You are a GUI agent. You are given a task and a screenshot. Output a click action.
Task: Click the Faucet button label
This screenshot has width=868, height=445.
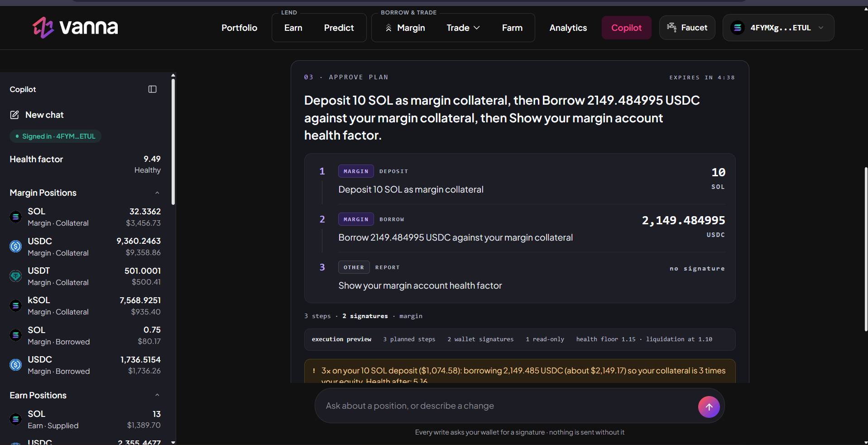tap(694, 28)
